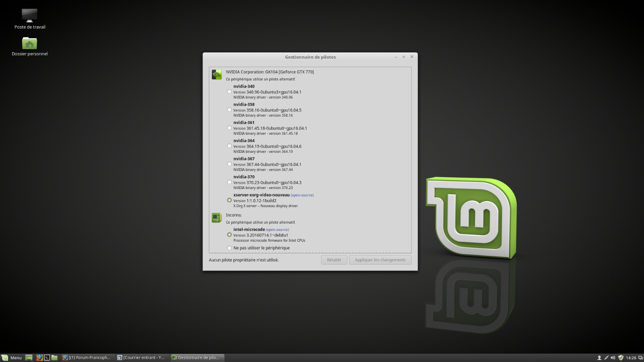Click Appliquer les changements button
This screenshot has width=644, height=362.
[380, 260]
